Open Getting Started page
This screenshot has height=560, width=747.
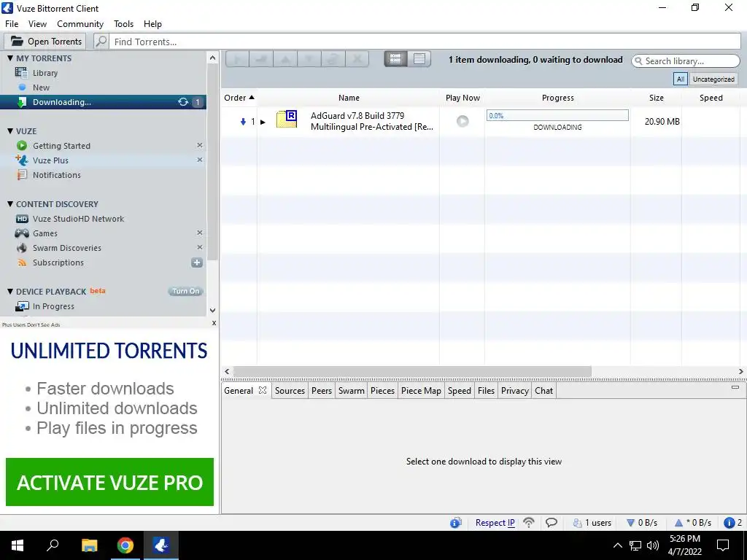point(61,146)
